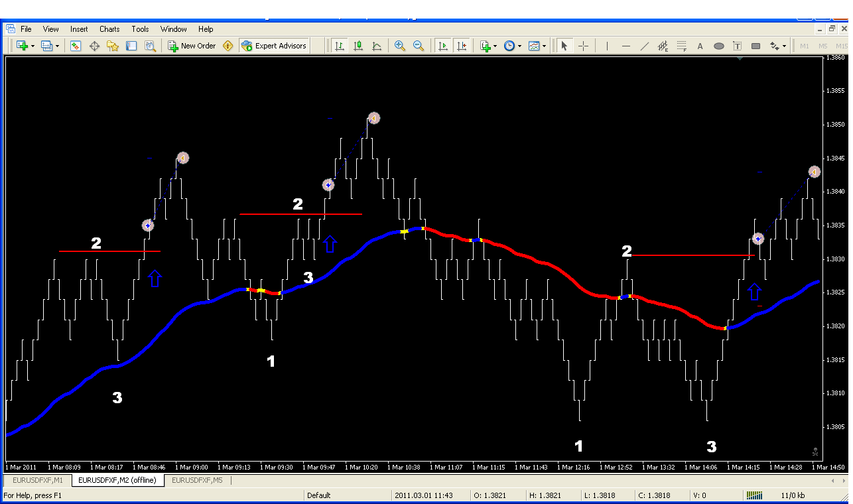This screenshot has width=853, height=504.
Task: Open the Charts menu
Action: (109, 29)
